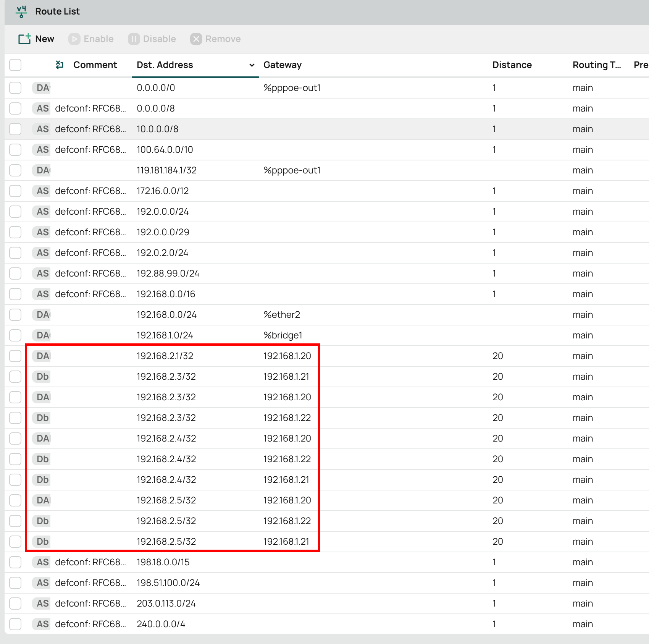Click the New route button

click(36, 39)
